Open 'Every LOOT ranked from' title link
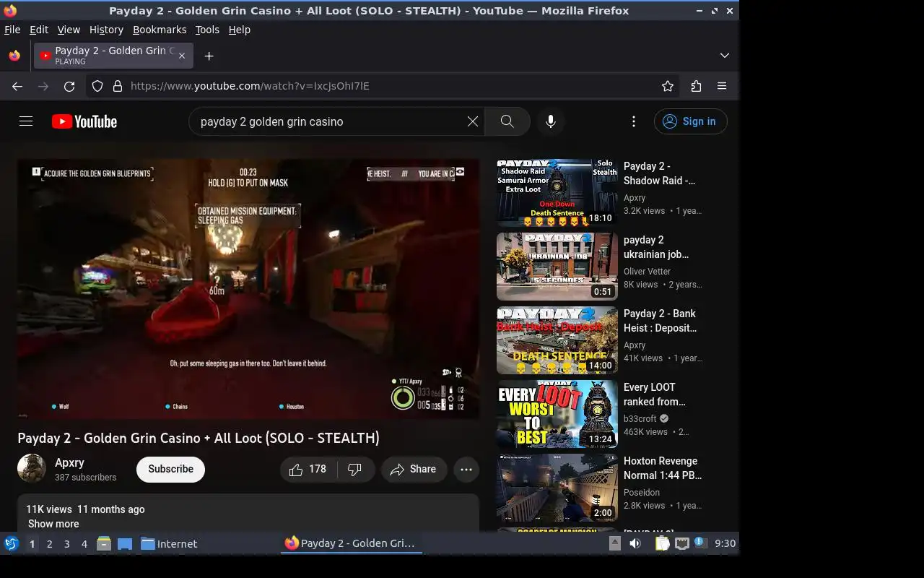924x578 pixels. coord(655,394)
